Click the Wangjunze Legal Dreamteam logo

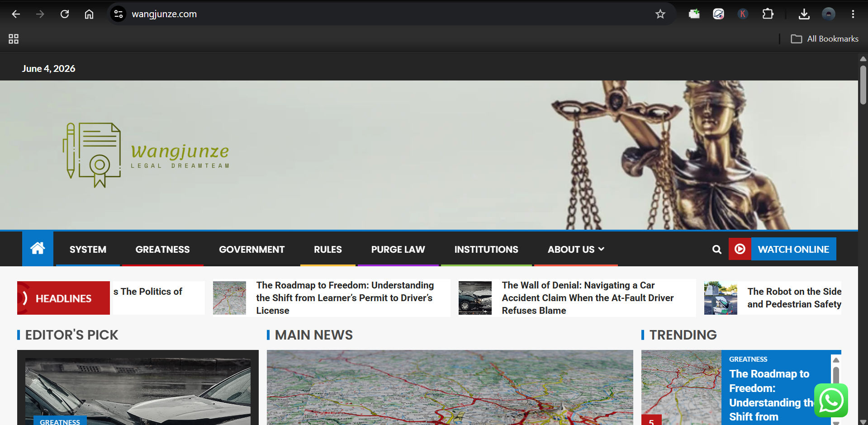click(x=146, y=155)
